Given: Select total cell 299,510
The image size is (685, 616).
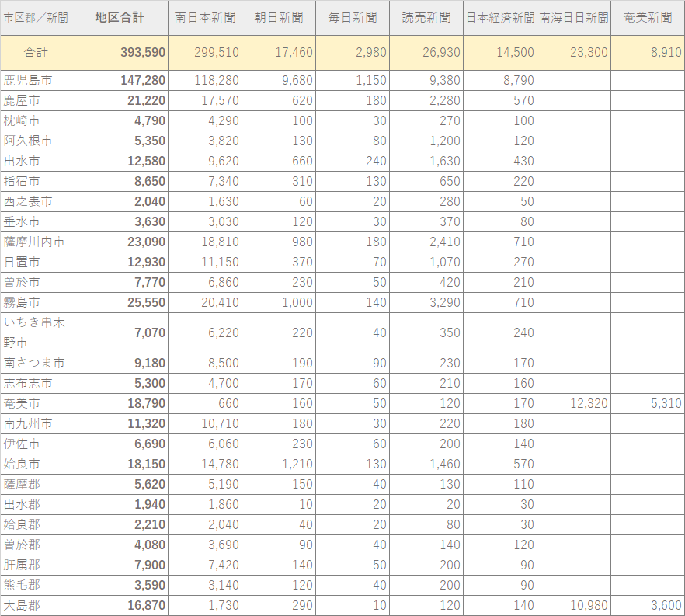Looking at the screenshot, I should click(x=217, y=52).
